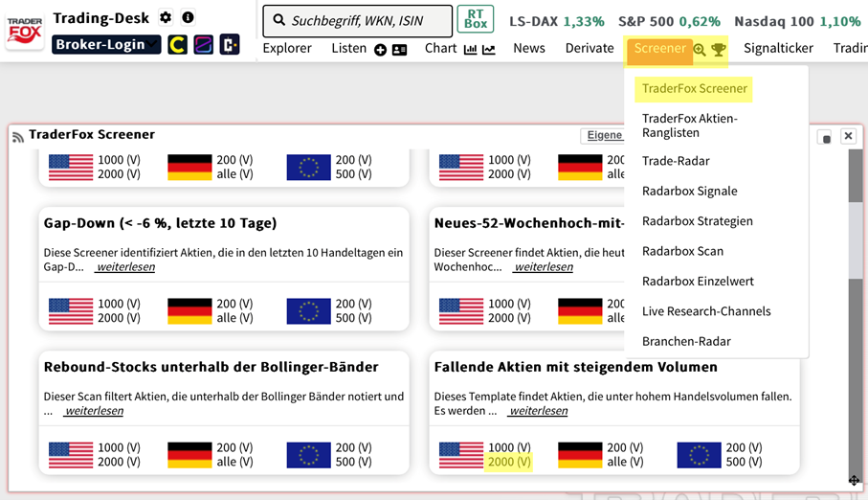Click the plus icon next to Listen
The image size is (868, 500).
380,50
